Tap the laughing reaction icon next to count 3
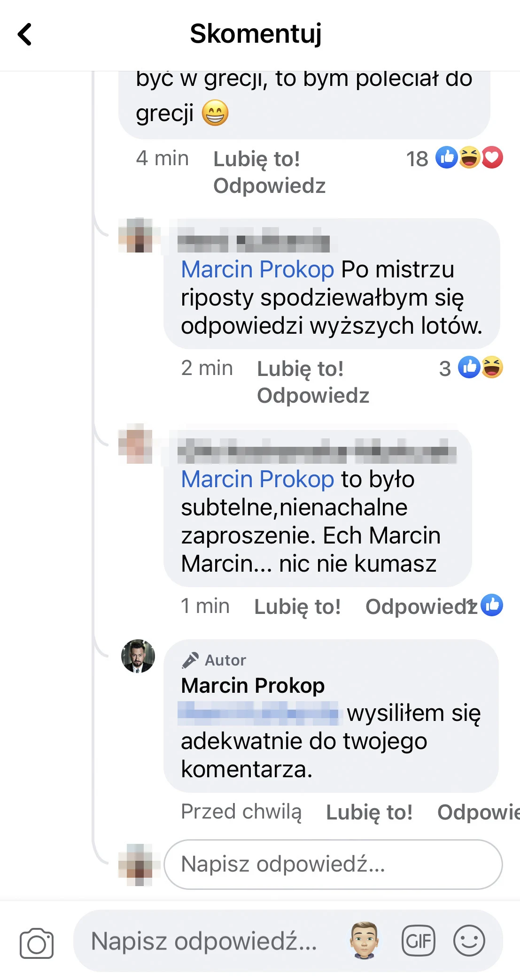 (491, 369)
